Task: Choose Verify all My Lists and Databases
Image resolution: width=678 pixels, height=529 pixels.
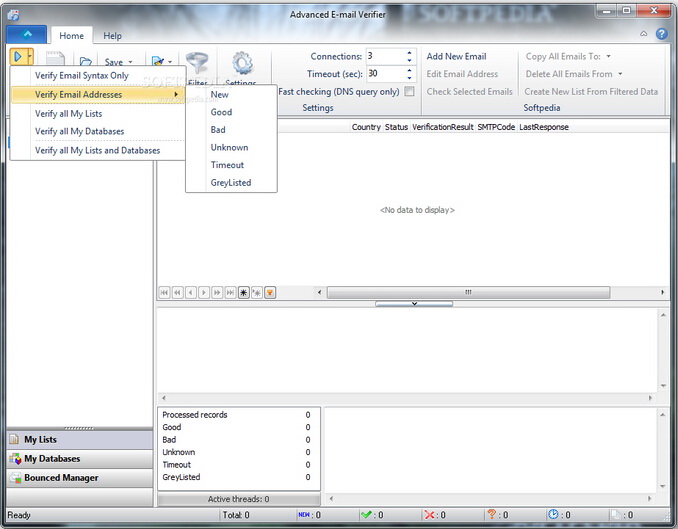Action: (99, 151)
